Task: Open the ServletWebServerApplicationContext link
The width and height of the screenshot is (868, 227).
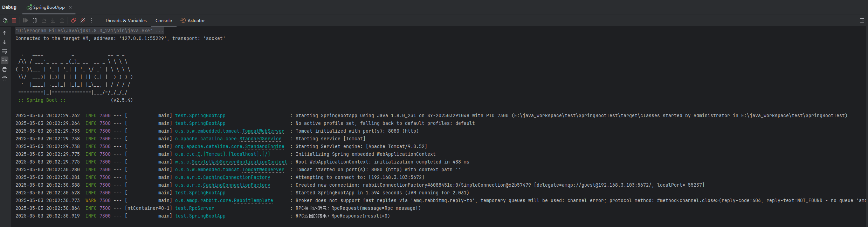Action: [x=239, y=162]
